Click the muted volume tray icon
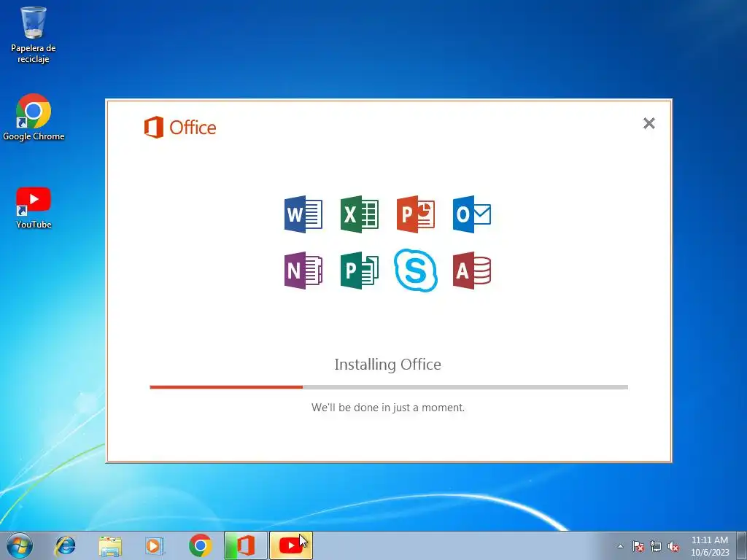 [673, 546]
